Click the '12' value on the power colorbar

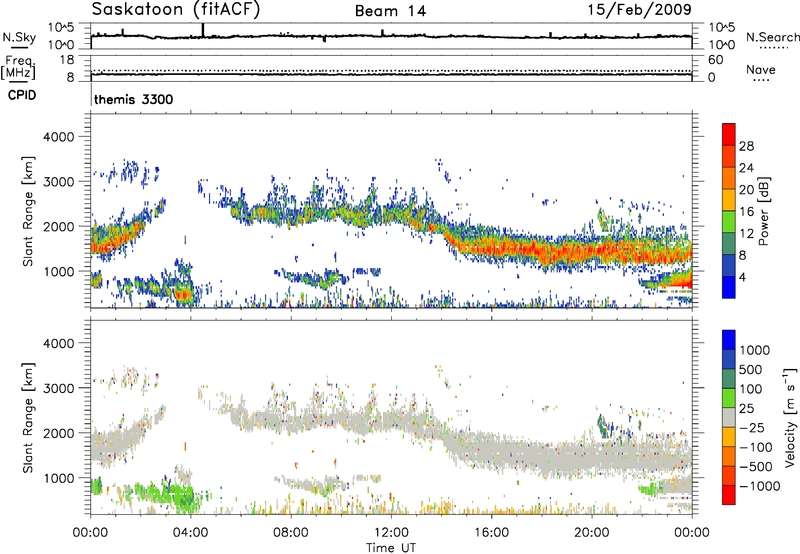click(746, 234)
